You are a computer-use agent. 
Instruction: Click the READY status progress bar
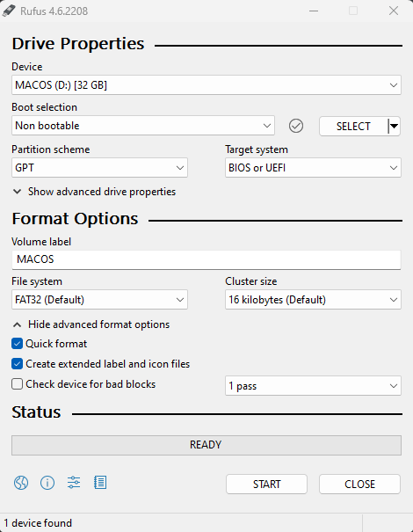tap(206, 445)
